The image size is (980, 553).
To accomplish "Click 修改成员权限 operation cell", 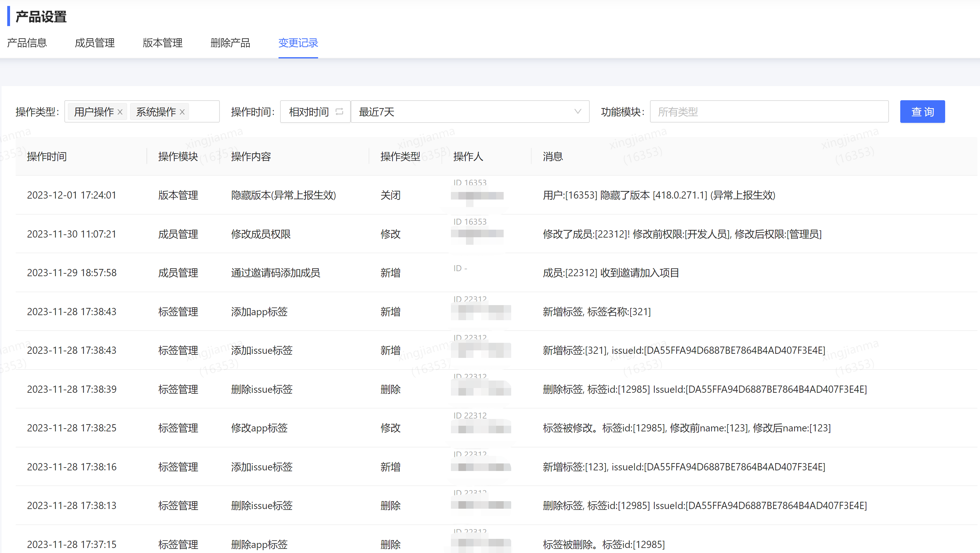I will tap(261, 234).
